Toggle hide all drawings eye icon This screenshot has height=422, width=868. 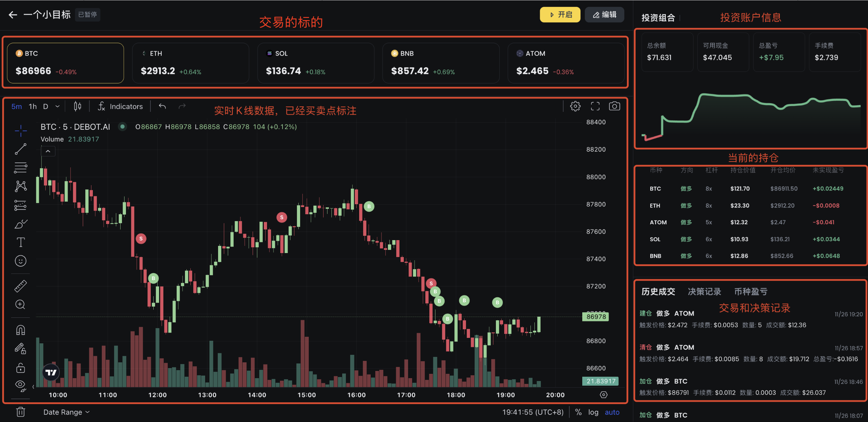pyautogui.click(x=21, y=385)
